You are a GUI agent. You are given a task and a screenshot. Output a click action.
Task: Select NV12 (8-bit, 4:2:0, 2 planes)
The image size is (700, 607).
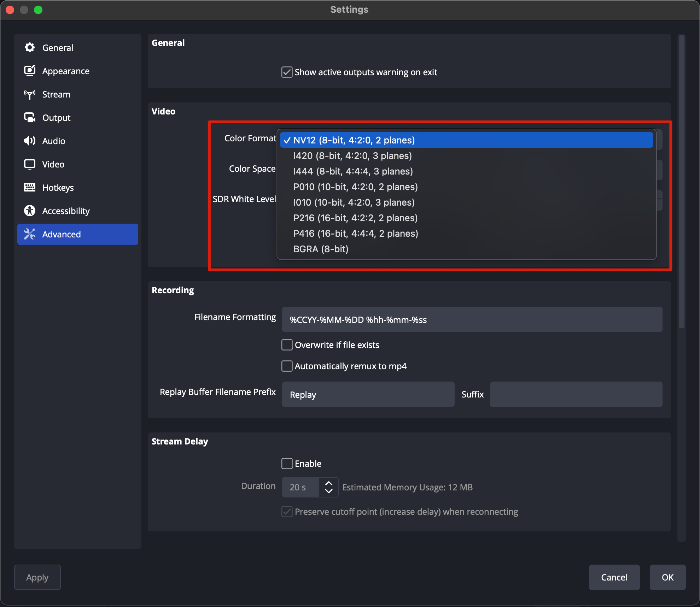click(x=466, y=140)
